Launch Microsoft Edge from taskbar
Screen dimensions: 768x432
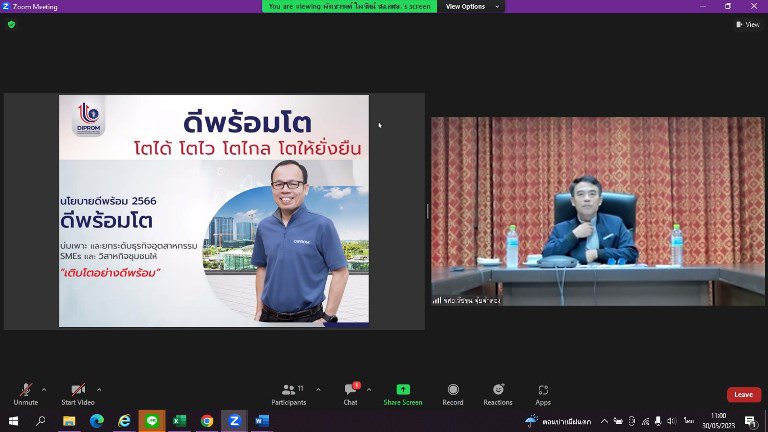click(x=96, y=421)
